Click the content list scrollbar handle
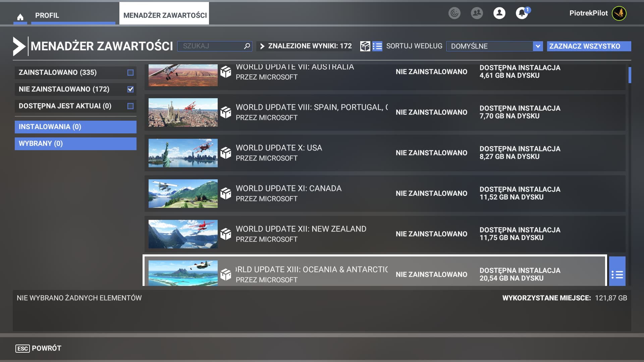The image size is (644, 362). click(630, 75)
